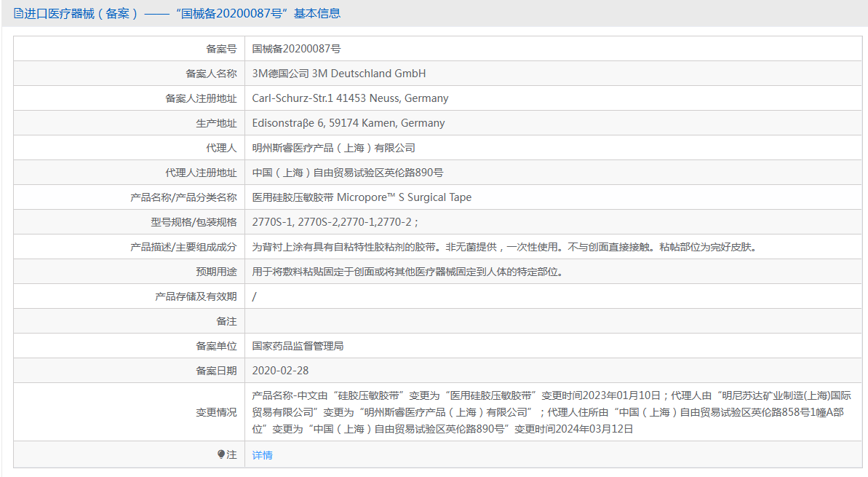Click the 备案号 field label
868x477 pixels.
coord(221,49)
